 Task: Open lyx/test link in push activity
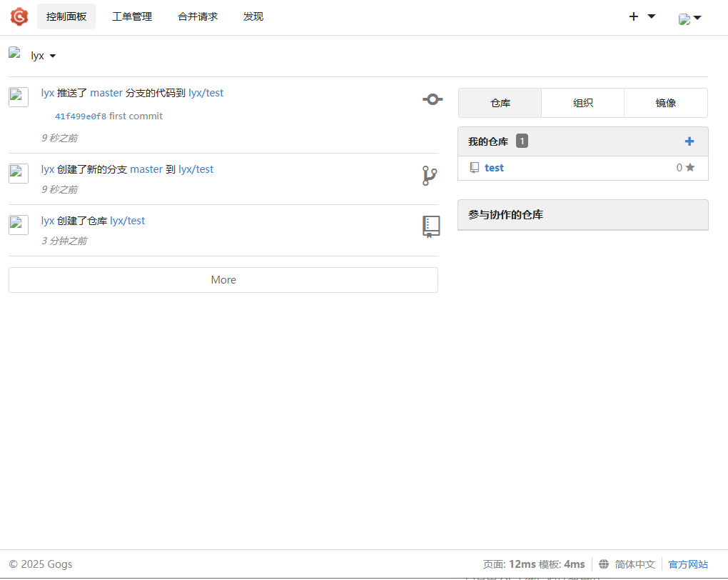(206, 93)
